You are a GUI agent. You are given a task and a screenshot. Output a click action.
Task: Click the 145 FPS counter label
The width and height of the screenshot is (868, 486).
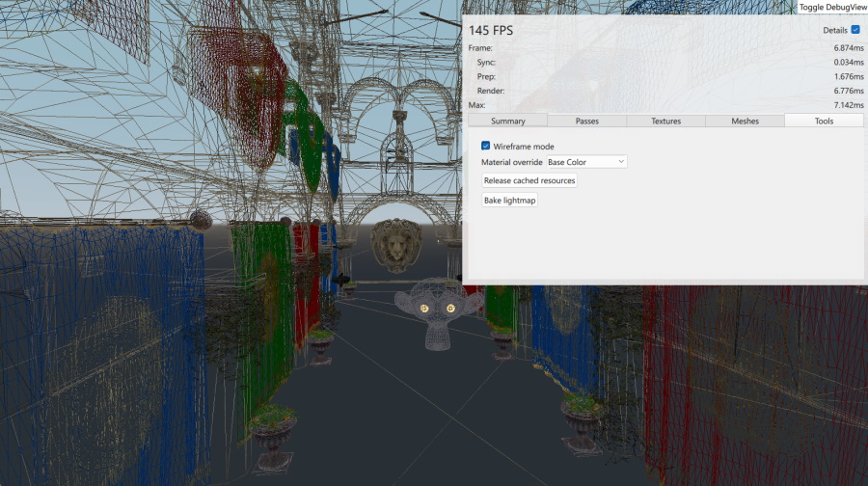(x=491, y=31)
